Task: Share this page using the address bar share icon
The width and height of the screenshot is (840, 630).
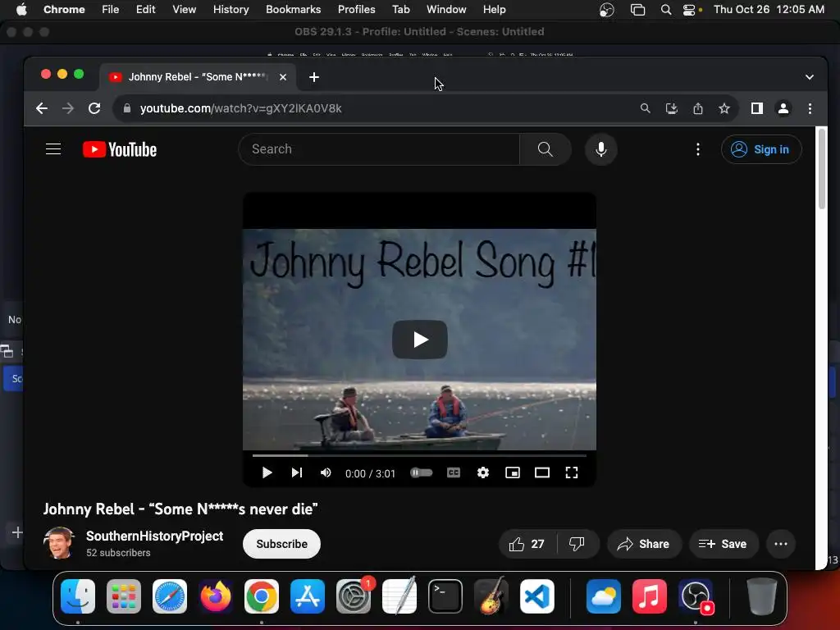Action: pos(697,108)
